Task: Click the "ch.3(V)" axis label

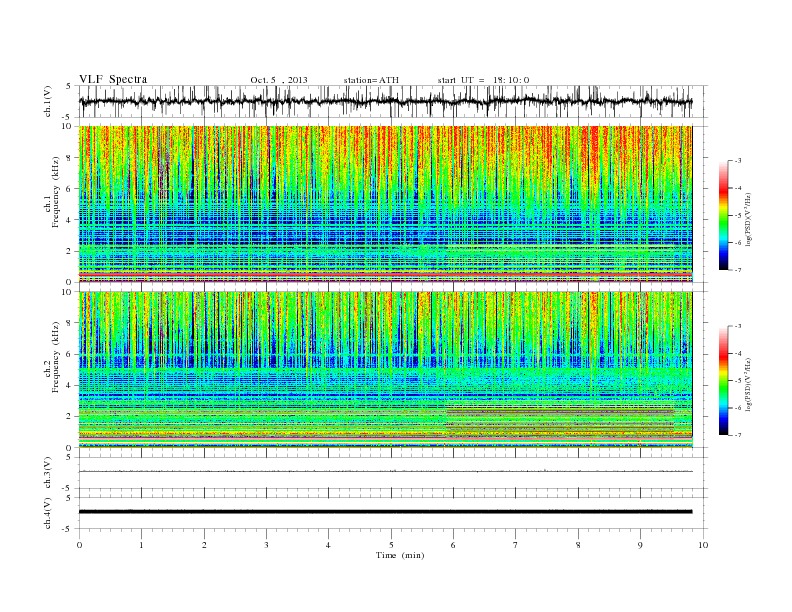Action: [x=48, y=473]
